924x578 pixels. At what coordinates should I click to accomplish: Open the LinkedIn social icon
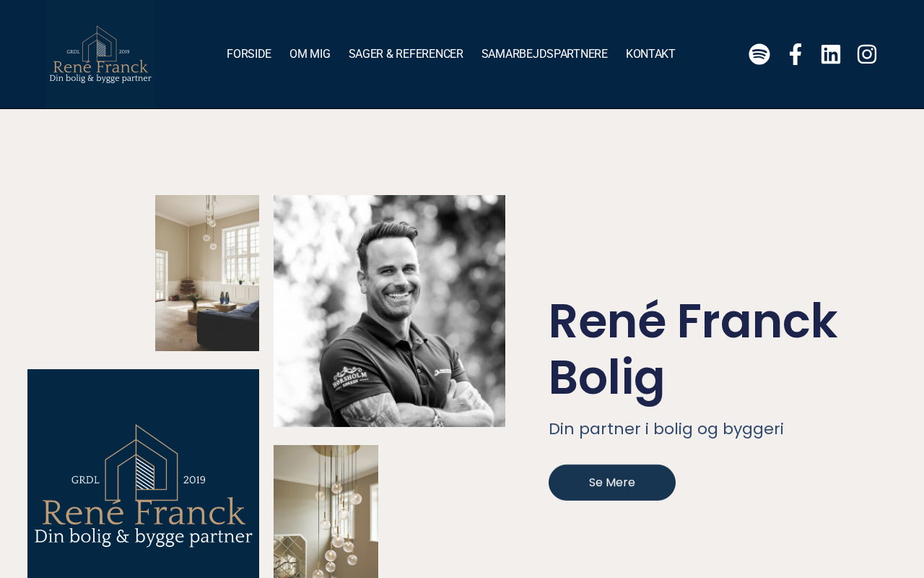831,54
